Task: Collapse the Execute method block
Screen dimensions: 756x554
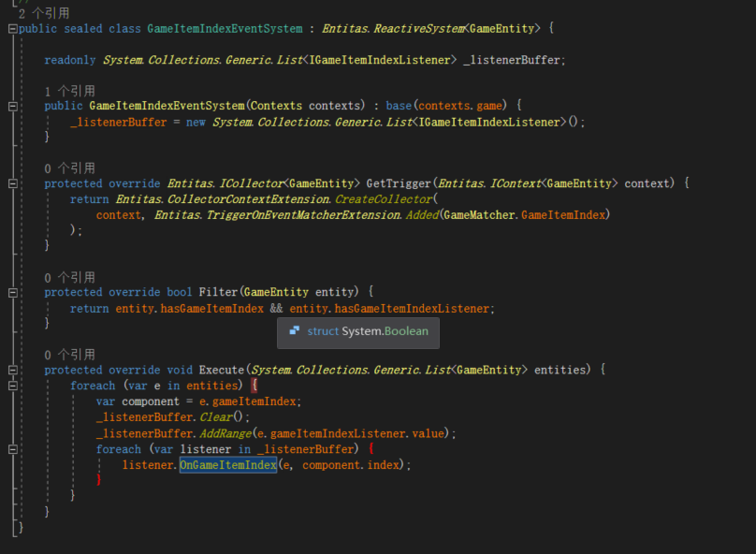Action: pos(13,371)
